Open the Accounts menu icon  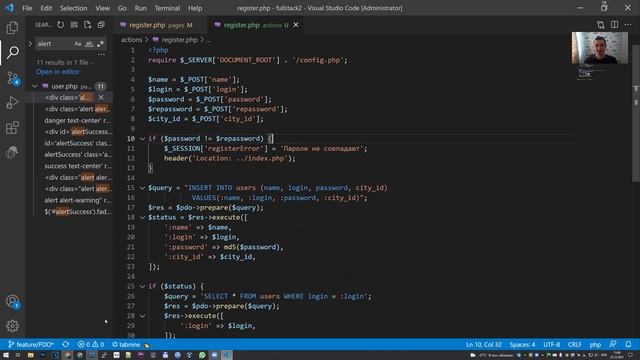(12, 302)
